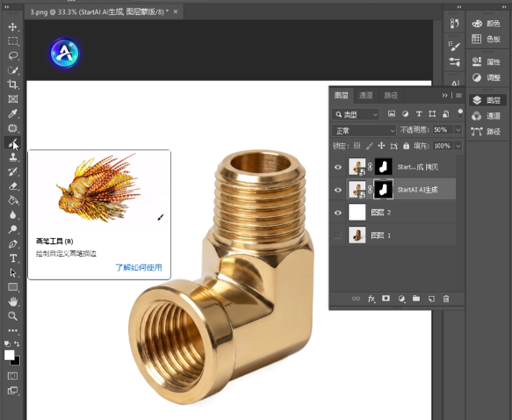The height and width of the screenshot is (420, 512).
Task: Collapse the left toolbar double-arrow
Action: point(6,6)
